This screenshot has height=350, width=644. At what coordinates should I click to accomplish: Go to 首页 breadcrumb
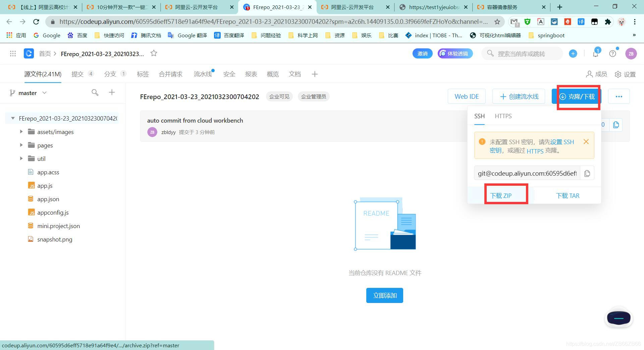[45, 54]
